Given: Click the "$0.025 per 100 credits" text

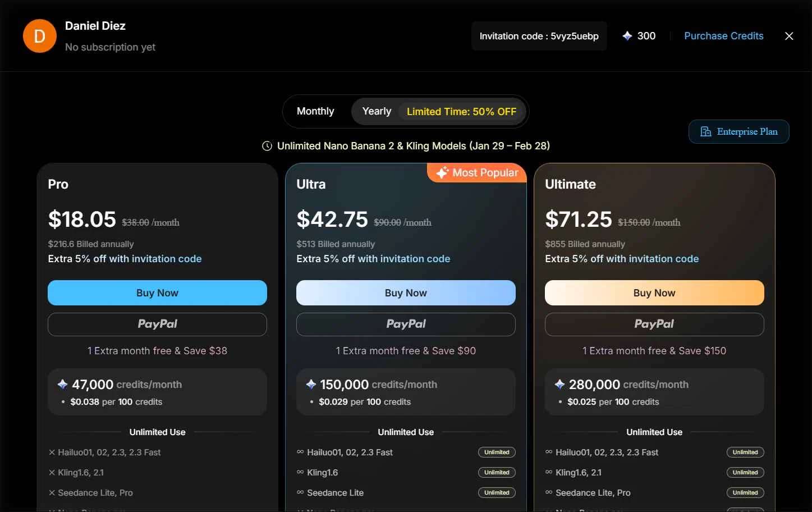Looking at the screenshot, I should pyautogui.click(x=613, y=402).
